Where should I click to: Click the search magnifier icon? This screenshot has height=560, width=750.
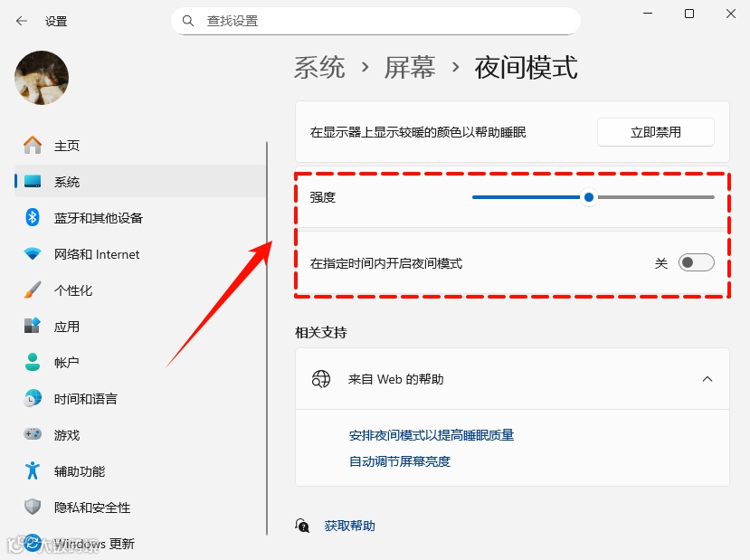click(x=188, y=21)
